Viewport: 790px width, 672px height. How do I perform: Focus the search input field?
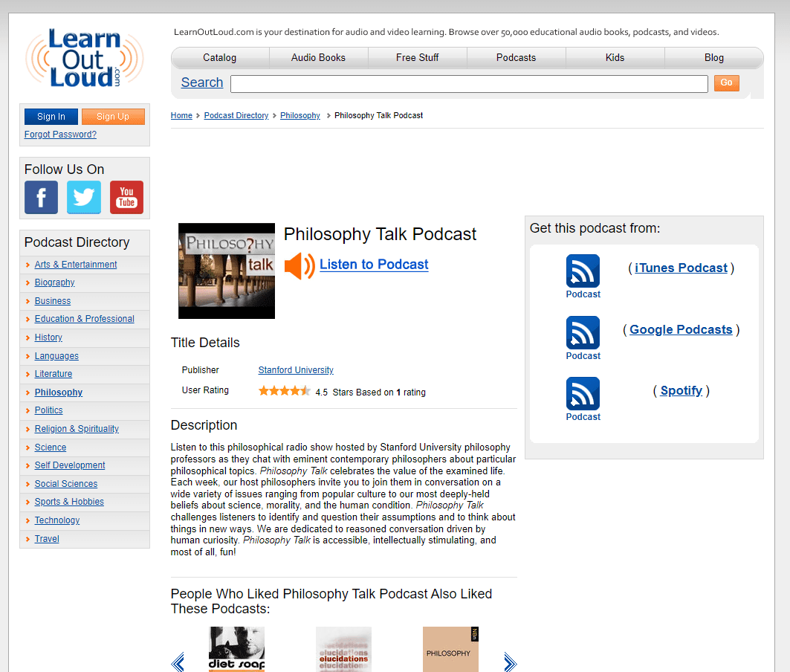pyautogui.click(x=469, y=84)
